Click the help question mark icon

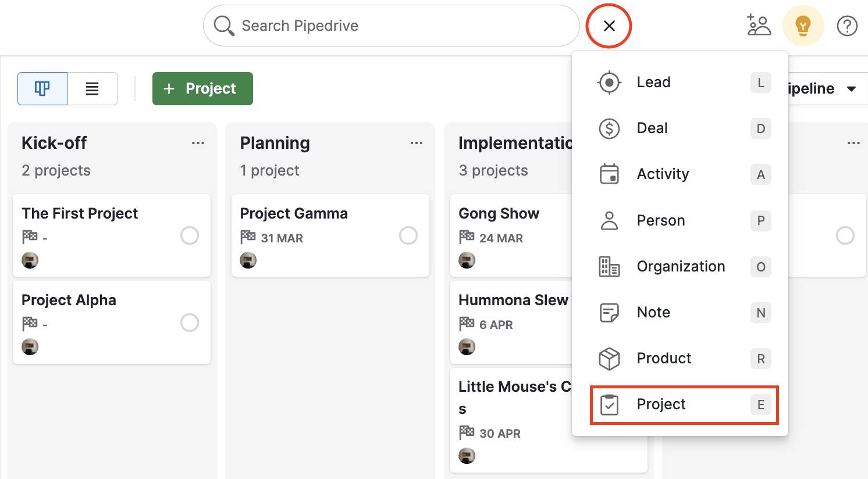[x=847, y=26]
